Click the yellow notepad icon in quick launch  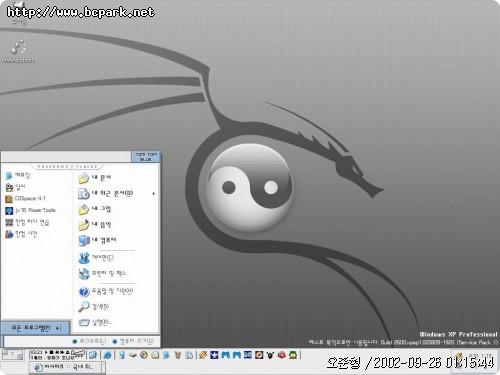(x=155, y=355)
